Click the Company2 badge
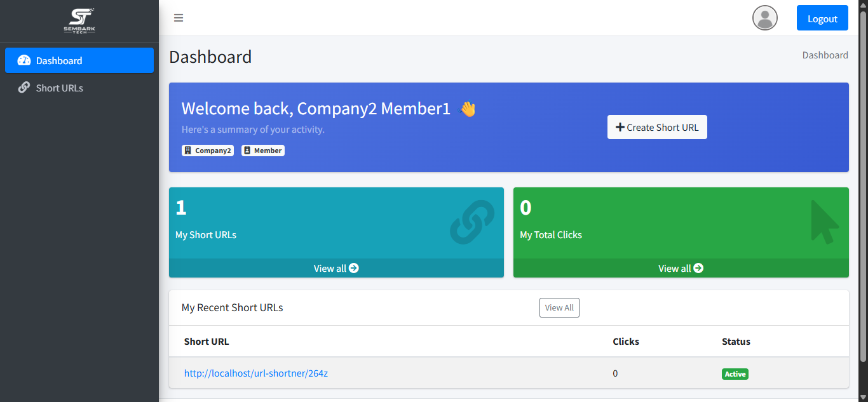 (208, 151)
